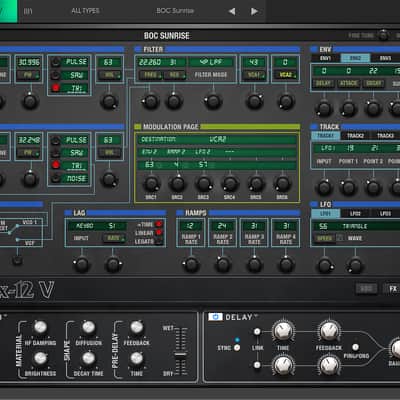Click the LFO SPEED parameter button
400x400 pixels.
tap(325, 238)
